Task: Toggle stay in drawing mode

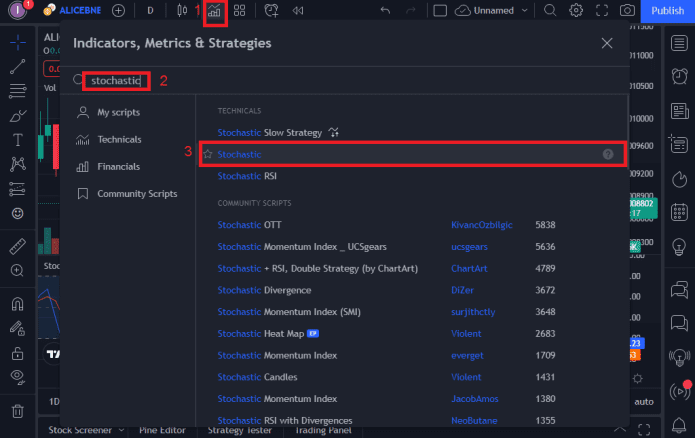Action: pos(18,328)
